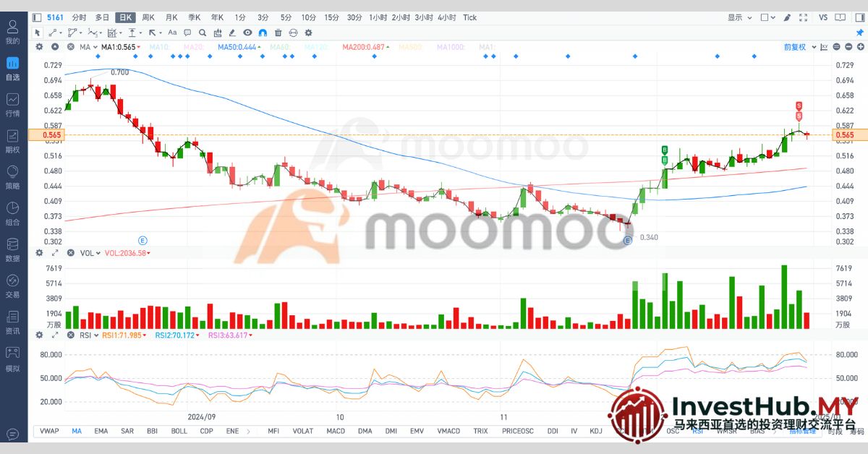Click the highlighter pen tool

(x=232, y=32)
